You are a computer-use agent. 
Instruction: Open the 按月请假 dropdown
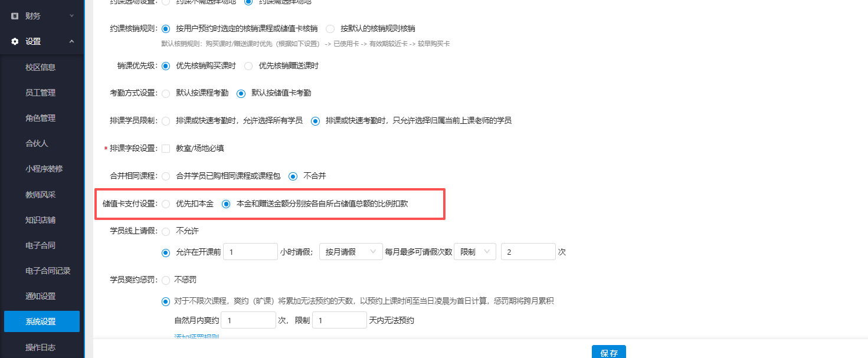[351, 251]
